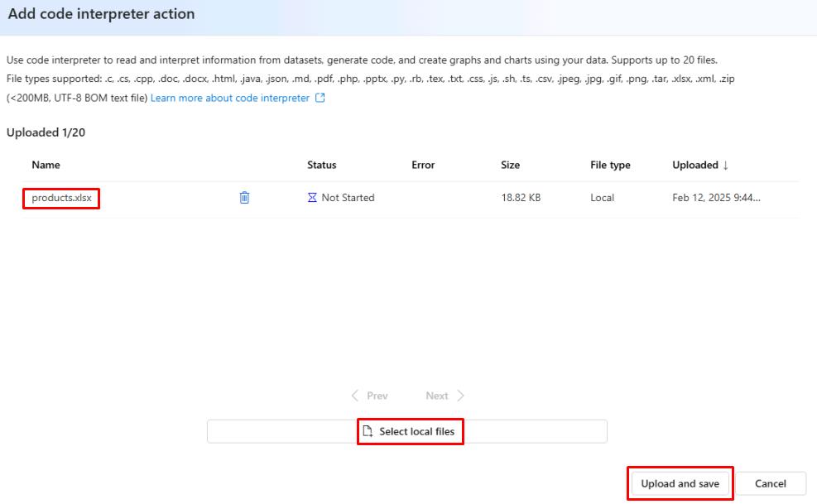Sort the table by Name column header

46,166
